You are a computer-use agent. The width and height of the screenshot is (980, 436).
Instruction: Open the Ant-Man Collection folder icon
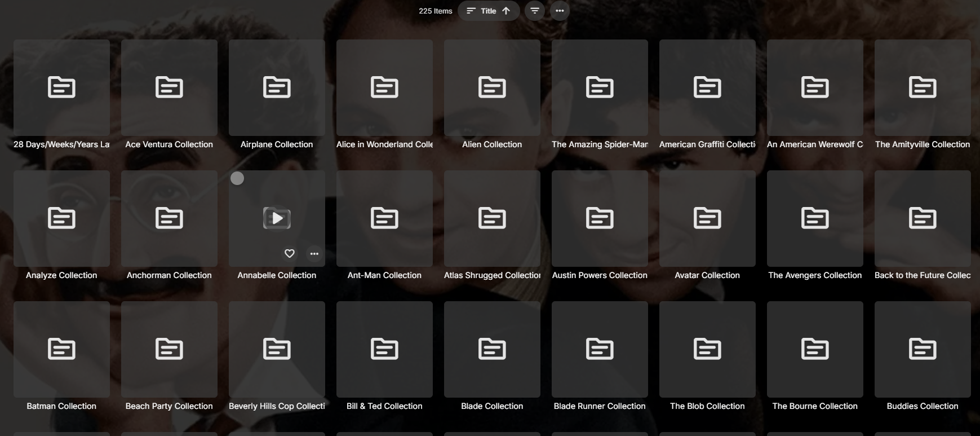384,218
